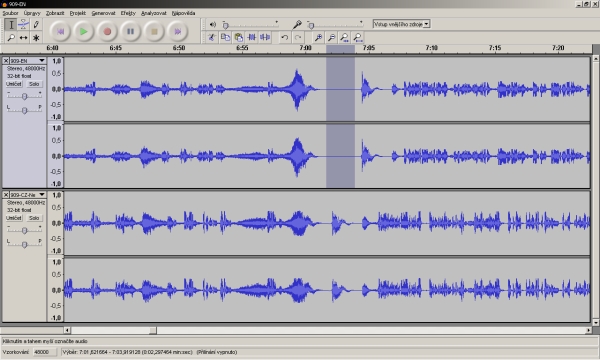Silence the selected audio

265,37
